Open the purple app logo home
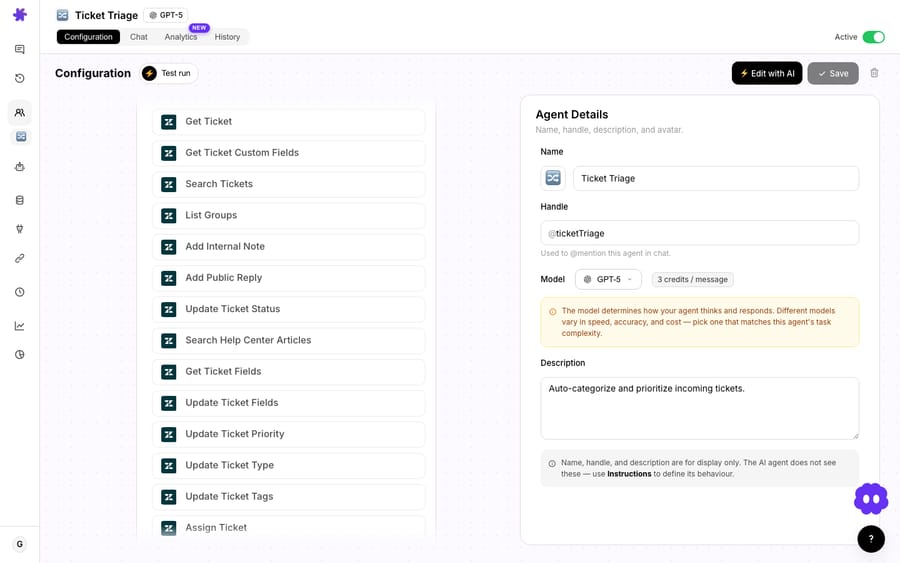 coord(20,14)
